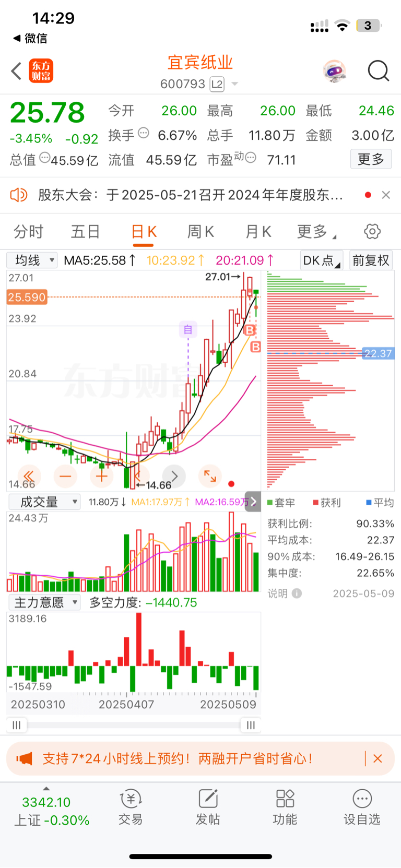Image resolution: width=401 pixels, height=868 pixels.
Task: Open the 功能 functions icon
Action: [285, 807]
